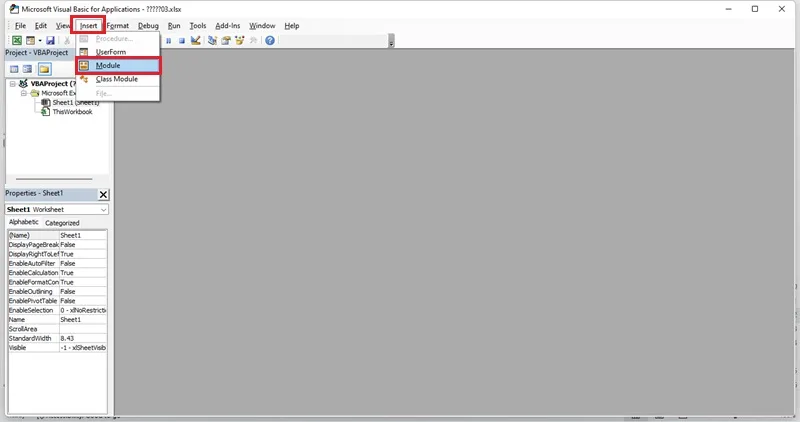800x422 pixels.
Task: Click the Project panel horizontal scrollbar
Action: (54, 179)
